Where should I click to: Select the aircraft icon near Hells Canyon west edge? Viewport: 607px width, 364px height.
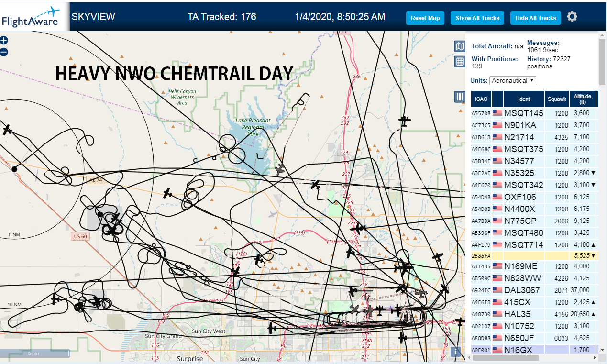[x=7, y=129]
